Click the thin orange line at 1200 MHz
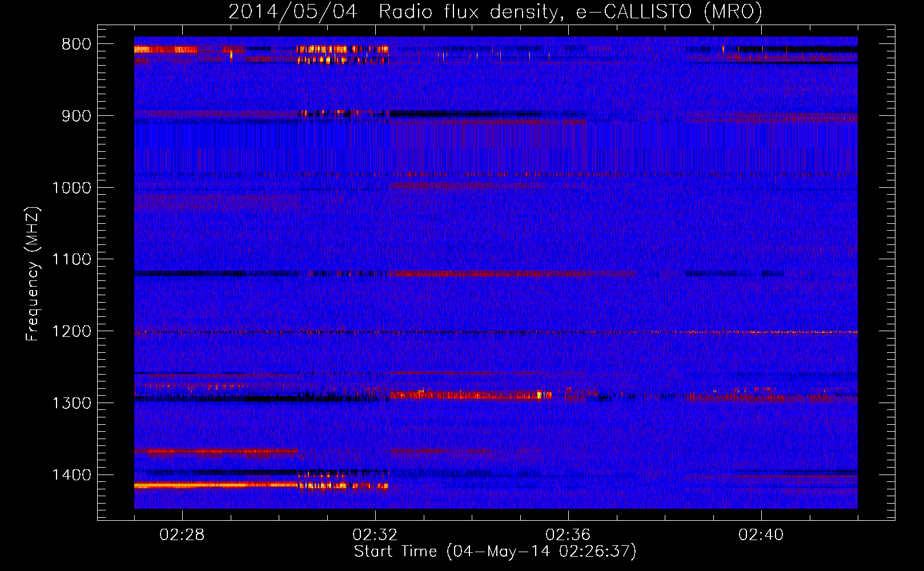 [496, 332]
